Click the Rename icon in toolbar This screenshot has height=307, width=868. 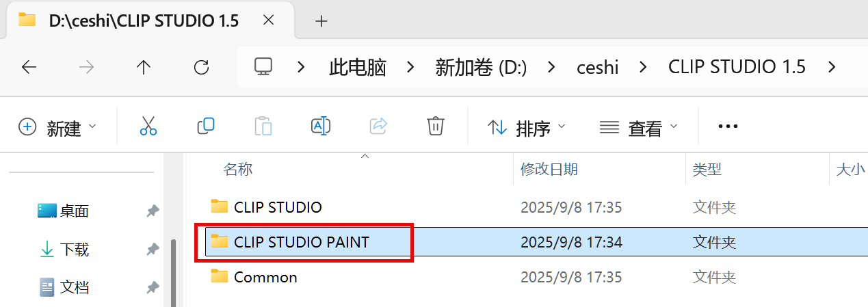point(321,126)
